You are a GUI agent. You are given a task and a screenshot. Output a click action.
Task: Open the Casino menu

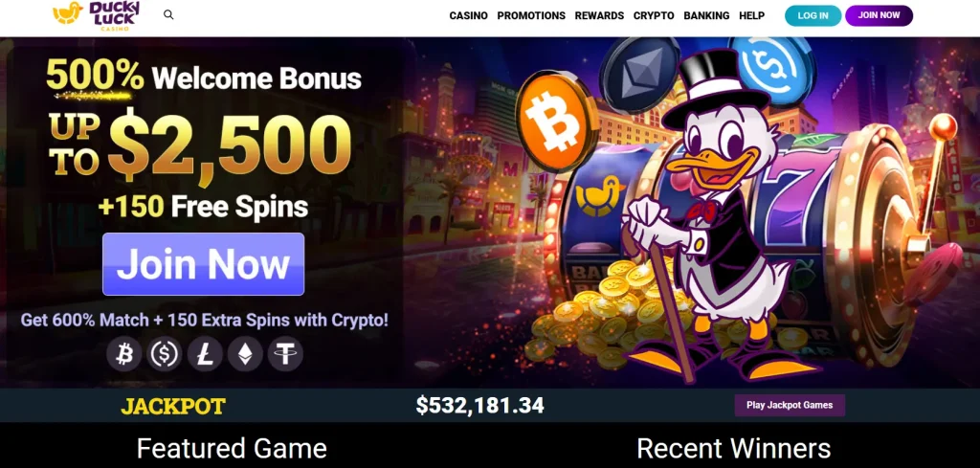tap(469, 15)
